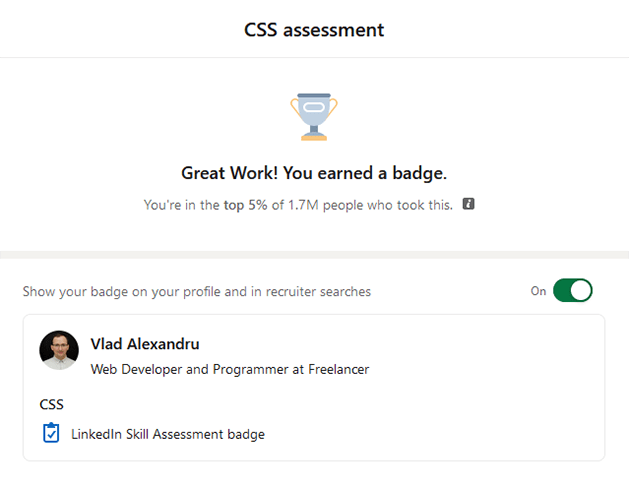Open the percentile info icon
This screenshot has width=629, height=486.
[469, 204]
